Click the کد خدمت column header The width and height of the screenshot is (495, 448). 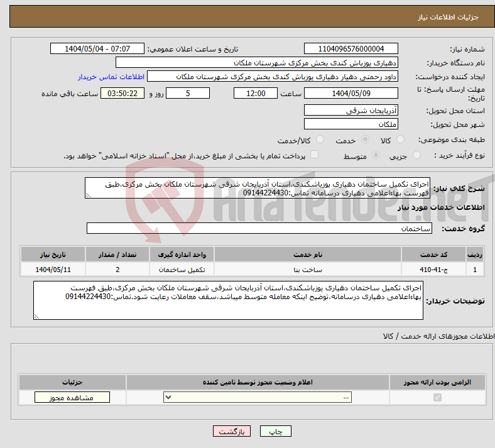tap(434, 254)
